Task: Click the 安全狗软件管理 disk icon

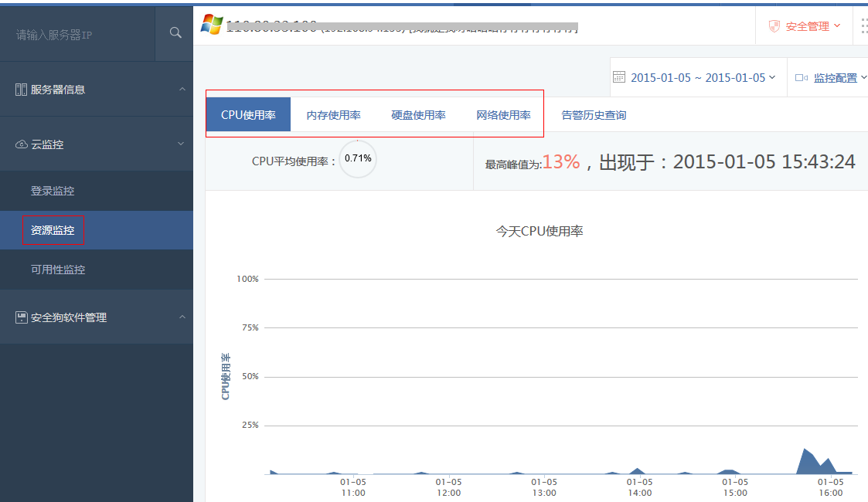Action: coord(21,317)
